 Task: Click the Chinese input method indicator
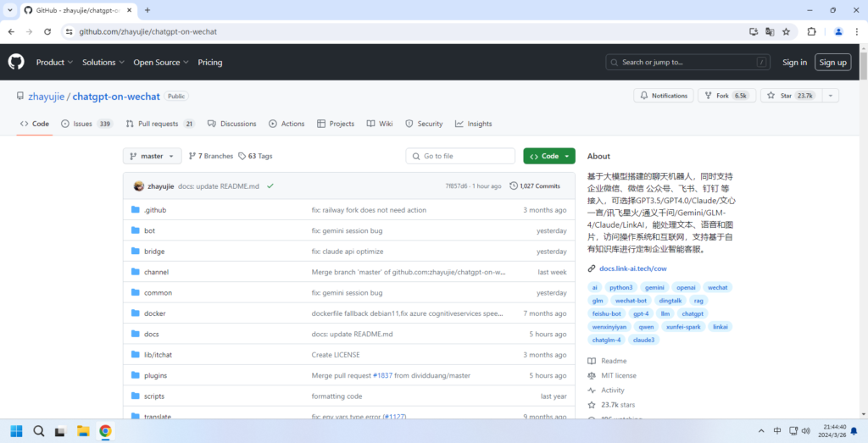point(776,430)
